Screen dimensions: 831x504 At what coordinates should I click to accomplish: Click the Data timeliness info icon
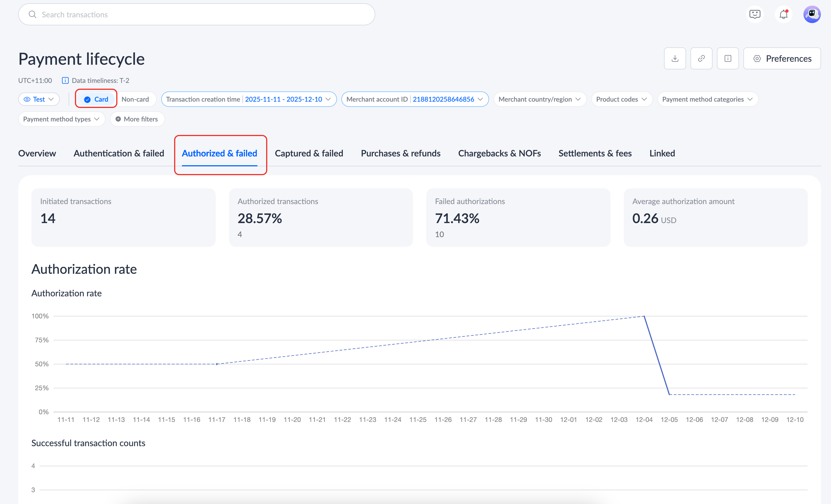65,81
